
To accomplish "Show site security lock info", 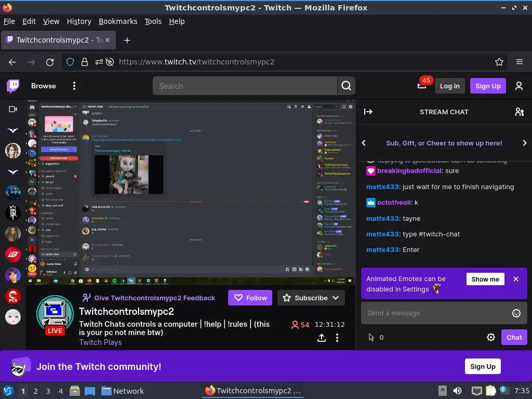I will (x=85, y=62).
